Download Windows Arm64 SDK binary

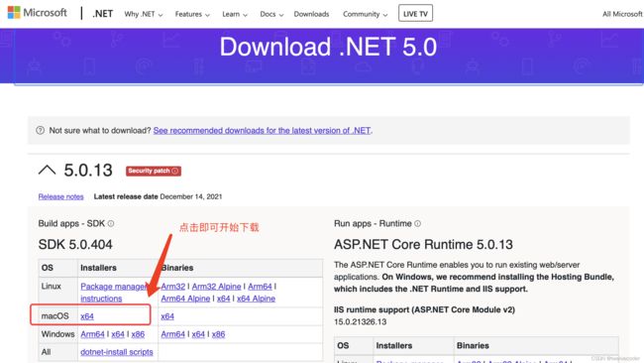click(x=173, y=334)
